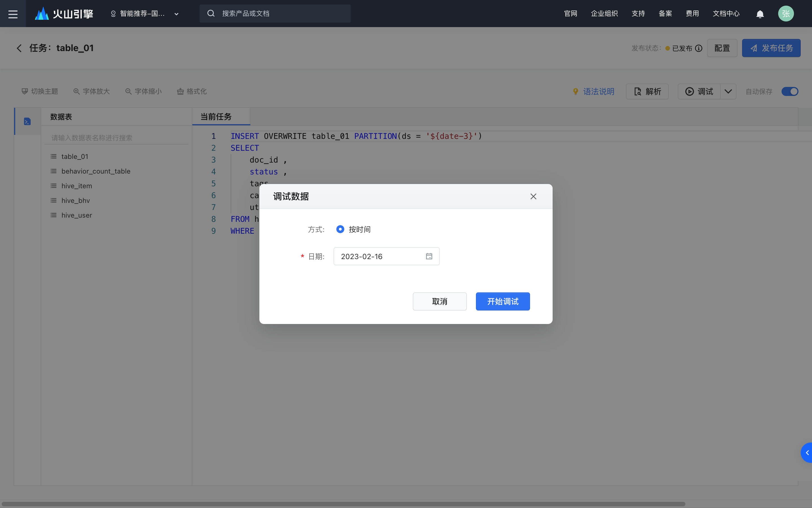Click the table icon beside hive_item

53,186
